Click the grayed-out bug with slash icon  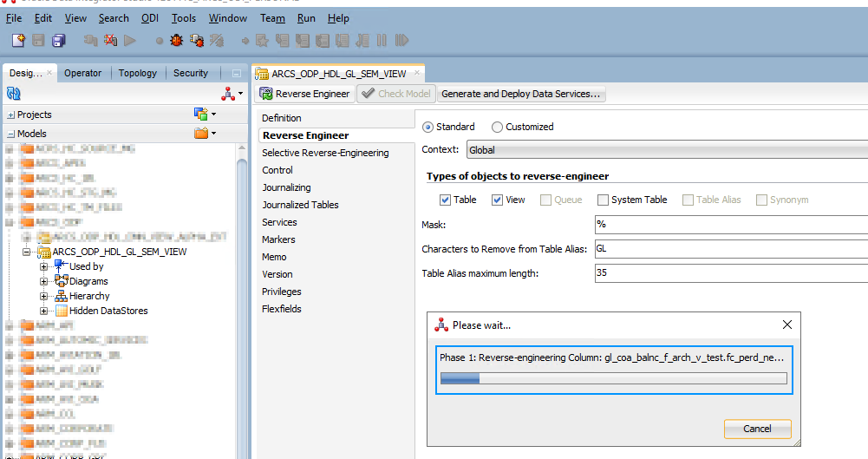pyautogui.click(x=217, y=40)
